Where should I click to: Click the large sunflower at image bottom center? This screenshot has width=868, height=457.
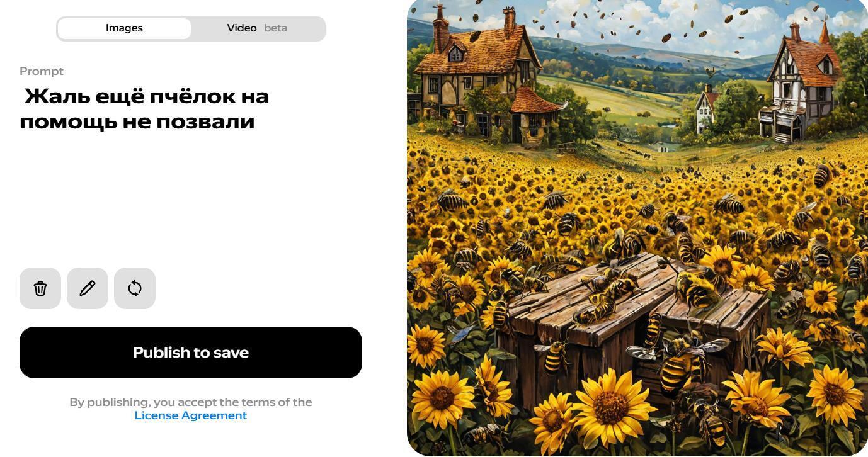pos(609,407)
